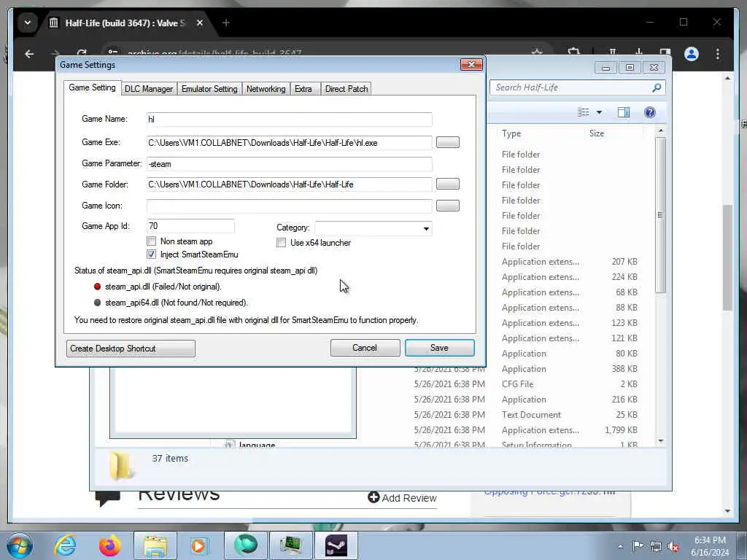
Task: Switch to green orb app in taskbar
Action: coord(246,545)
